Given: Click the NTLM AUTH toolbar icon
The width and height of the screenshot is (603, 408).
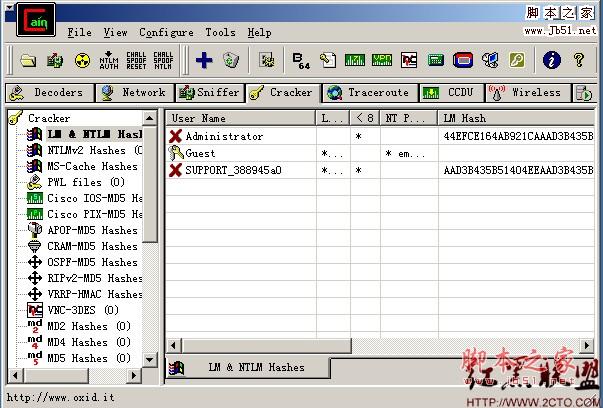Looking at the screenshot, I should click(x=109, y=60).
